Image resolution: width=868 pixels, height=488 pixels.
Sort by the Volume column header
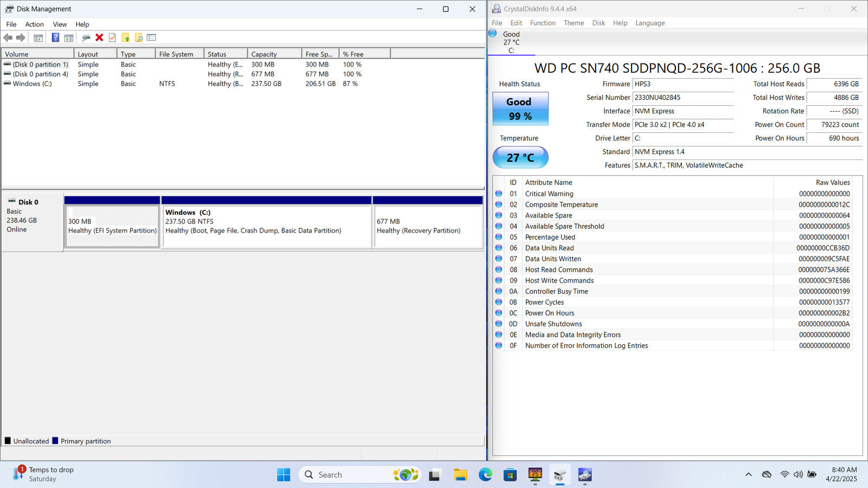pos(38,54)
